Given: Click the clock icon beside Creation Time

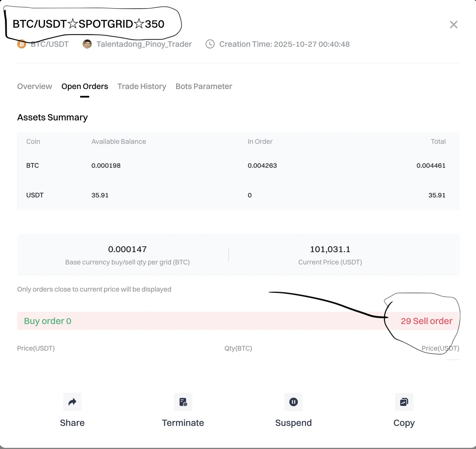Looking at the screenshot, I should point(210,44).
